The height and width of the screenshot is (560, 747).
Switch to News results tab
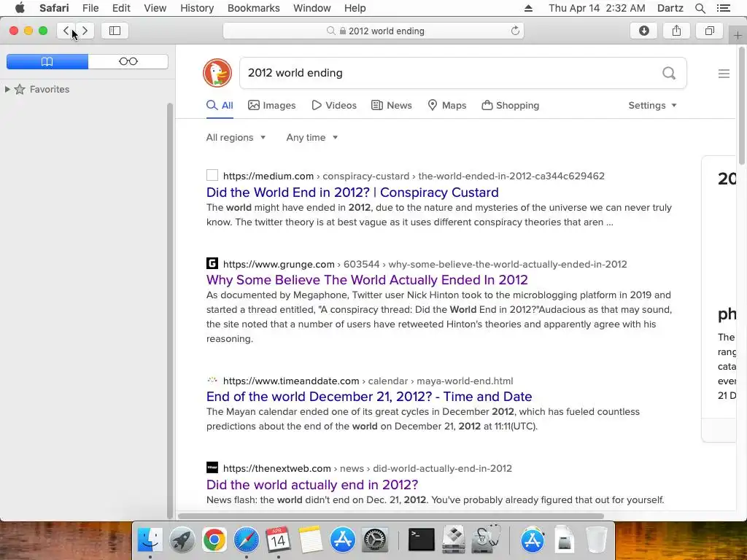point(392,105)
